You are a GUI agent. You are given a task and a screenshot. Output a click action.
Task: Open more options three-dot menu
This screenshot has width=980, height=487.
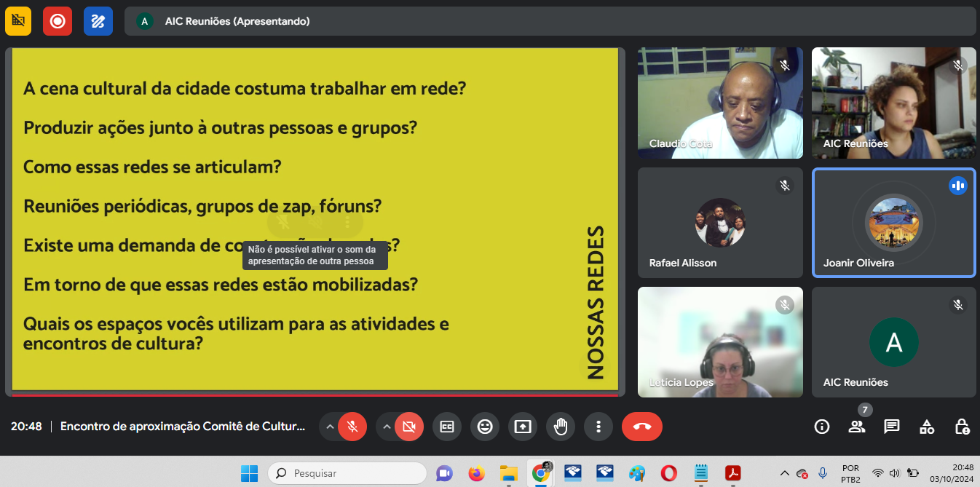pyautogui.click(x=598, y=427)
